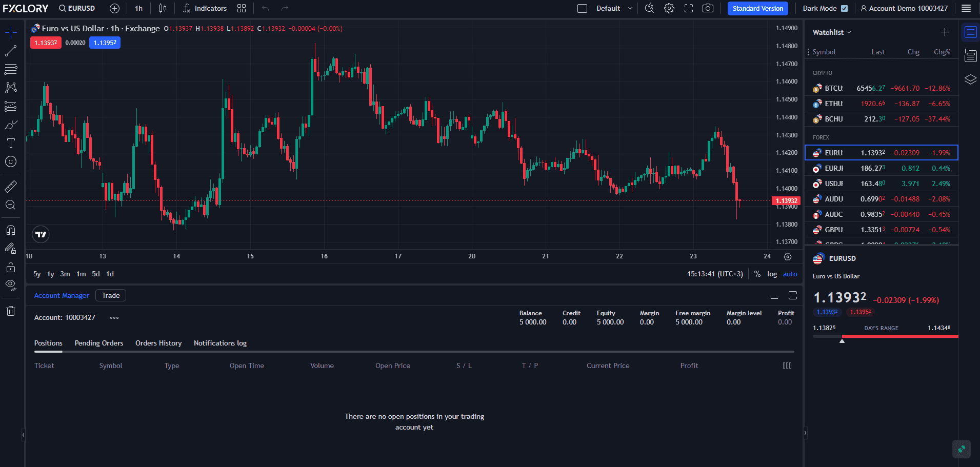Select the pattern drawing tool
This screenshot has height=467, width=980.
pyautogui.click(x=11, y=88)
